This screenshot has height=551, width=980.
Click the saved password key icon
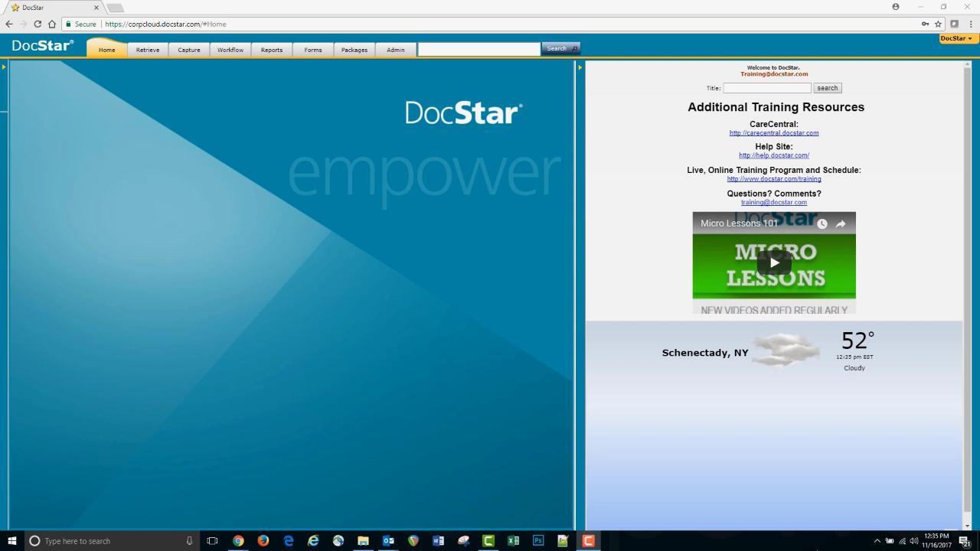click(x=925, y=24)
